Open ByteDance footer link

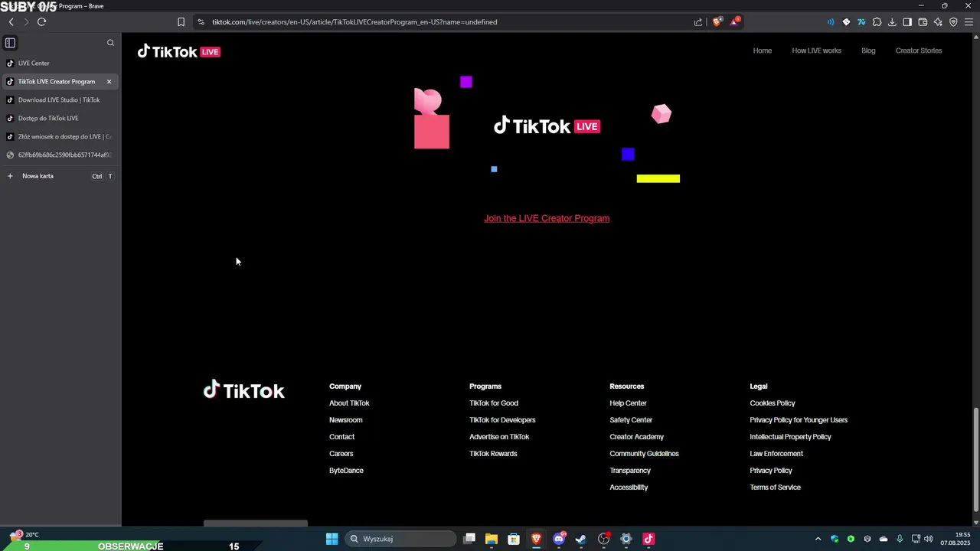[x=346, y=471]
